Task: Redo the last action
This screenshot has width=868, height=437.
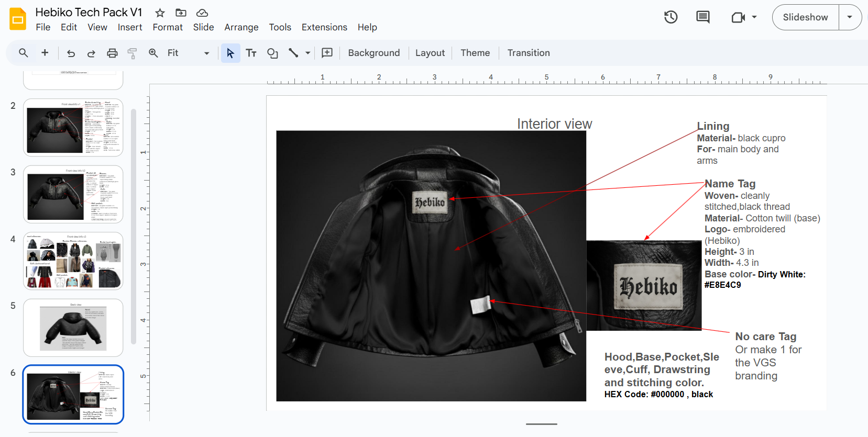Action: tap(91, 53)
